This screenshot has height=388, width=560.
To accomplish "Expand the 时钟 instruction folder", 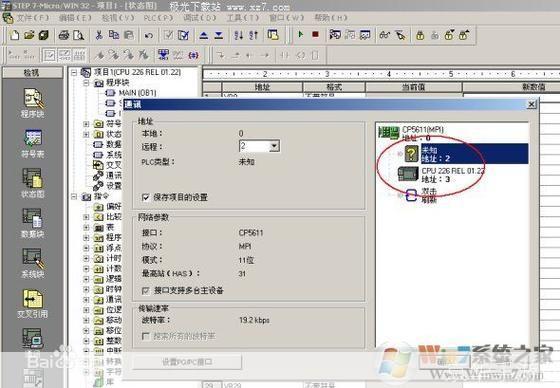I will click(x=86, y=289).
